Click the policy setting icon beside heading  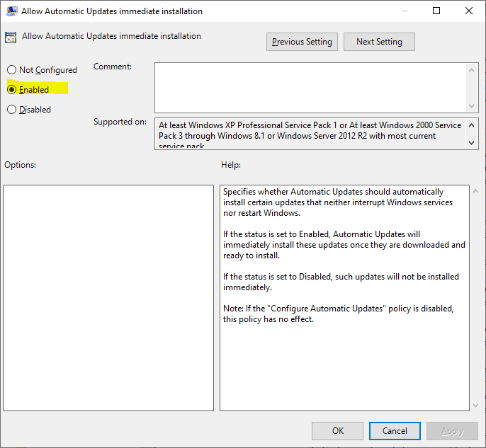pyautogui.click(x=11, y=37)
